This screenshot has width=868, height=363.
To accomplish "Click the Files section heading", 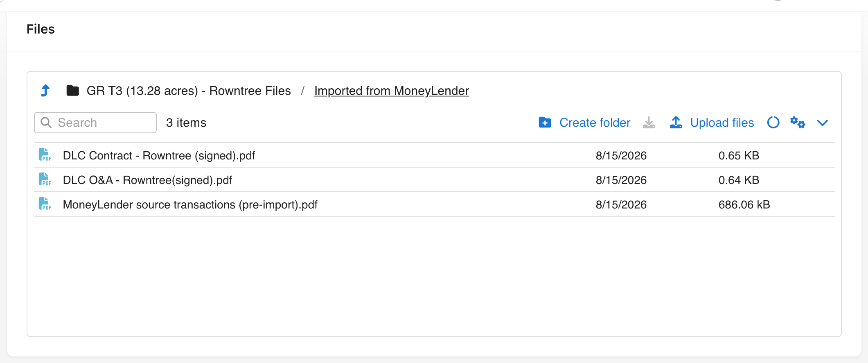I will pyautogui.click(x=41, y=29).
